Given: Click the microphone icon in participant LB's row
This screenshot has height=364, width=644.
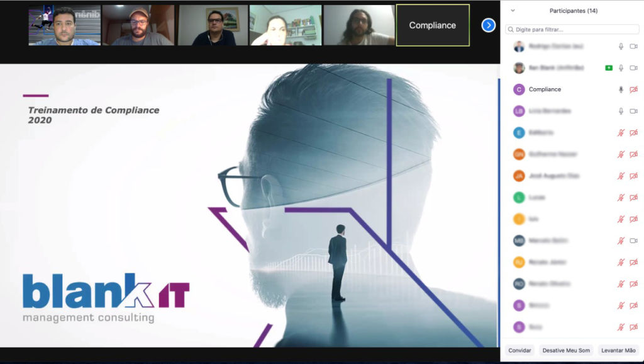Looking at the screenshot, I should 621,111.
